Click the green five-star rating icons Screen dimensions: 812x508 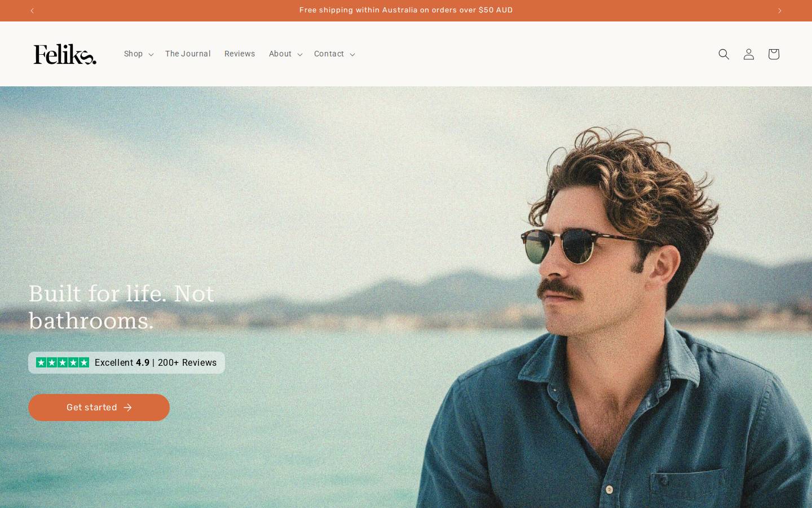63,362
